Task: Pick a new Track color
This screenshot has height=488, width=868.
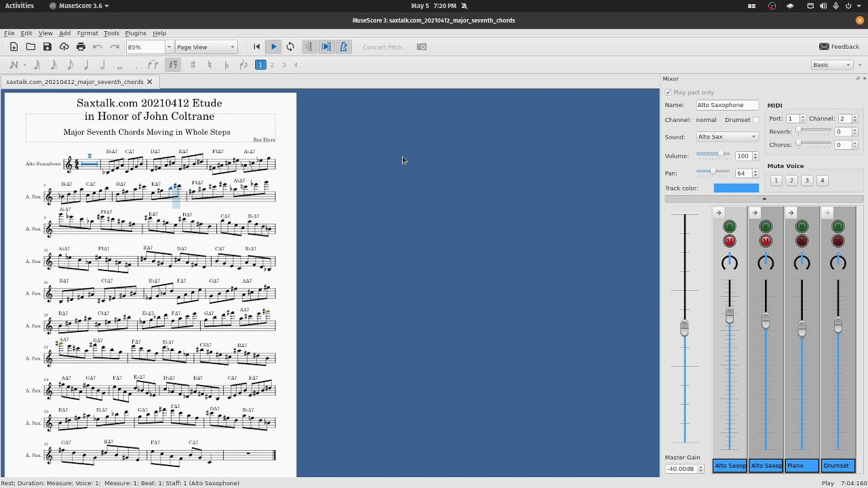Action: 736,188
